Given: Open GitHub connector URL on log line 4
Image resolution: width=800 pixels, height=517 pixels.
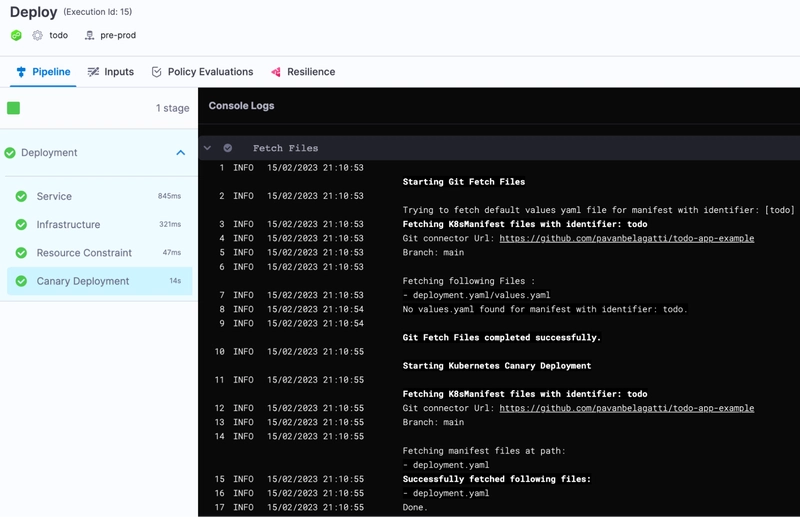Looking at the screenshot, I should 627,238.
